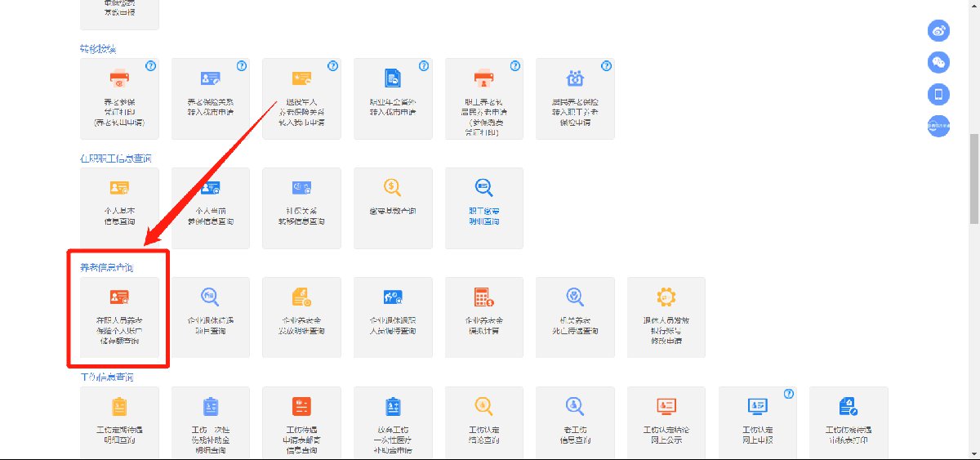Click help question mark on 养老参保凭证打印 card
Image resolution: width=980 pixels, height=460 pixels.
pos(150,66)
